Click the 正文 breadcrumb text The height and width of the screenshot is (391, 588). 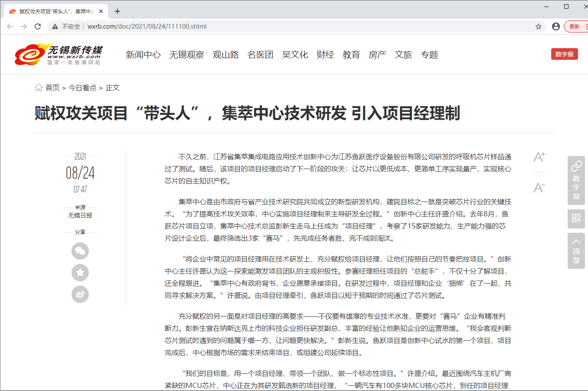(x=113, y=88)
